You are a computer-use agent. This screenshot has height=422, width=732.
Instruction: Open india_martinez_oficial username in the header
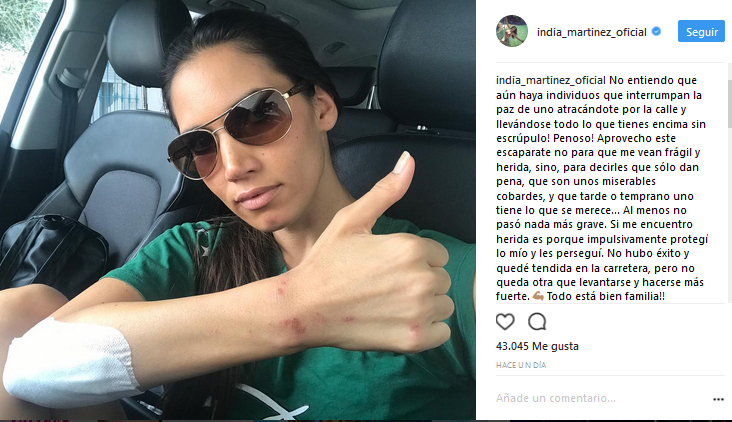(591, 32)
